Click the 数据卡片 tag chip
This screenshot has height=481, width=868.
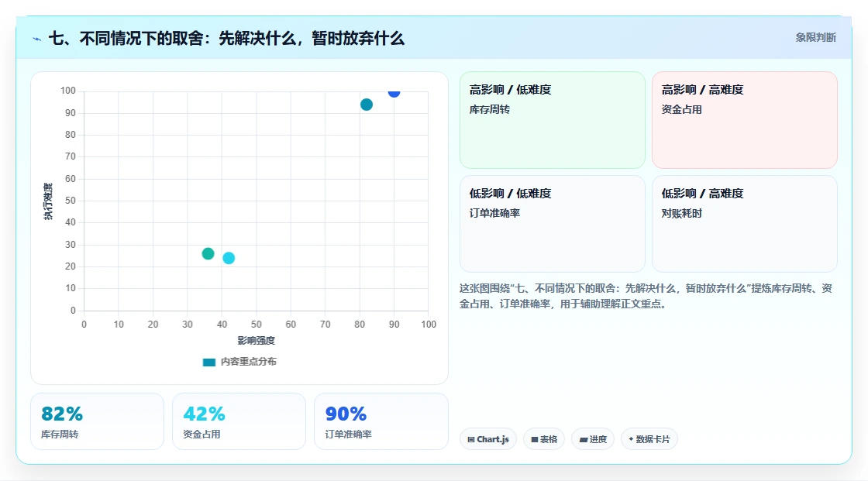point(649,439)
